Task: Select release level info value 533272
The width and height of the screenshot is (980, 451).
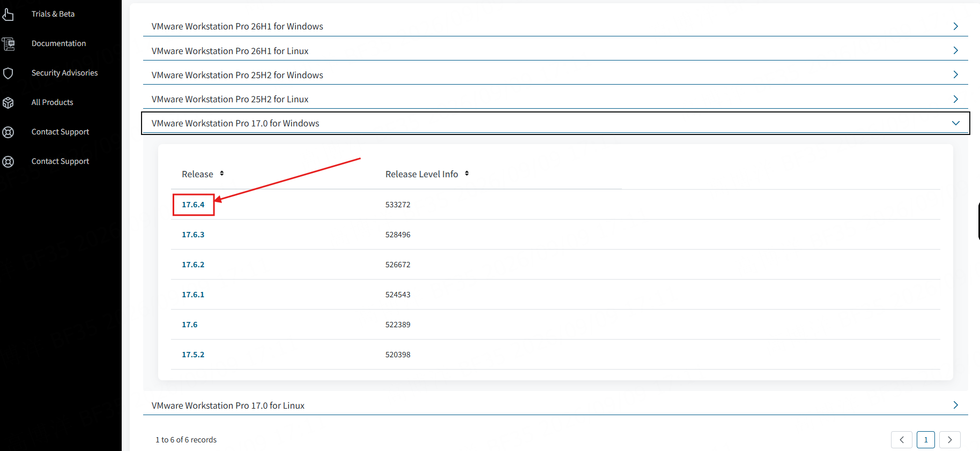Action: 398,205
